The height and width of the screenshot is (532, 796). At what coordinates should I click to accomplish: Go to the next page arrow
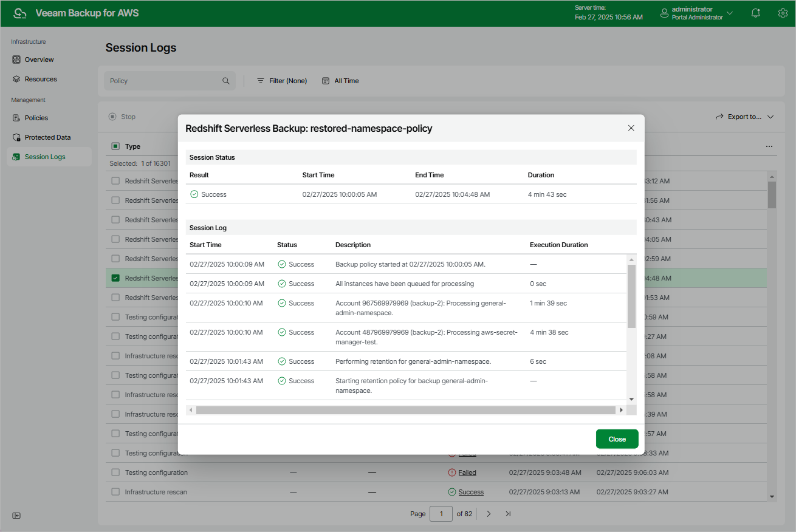coord(489,514)
